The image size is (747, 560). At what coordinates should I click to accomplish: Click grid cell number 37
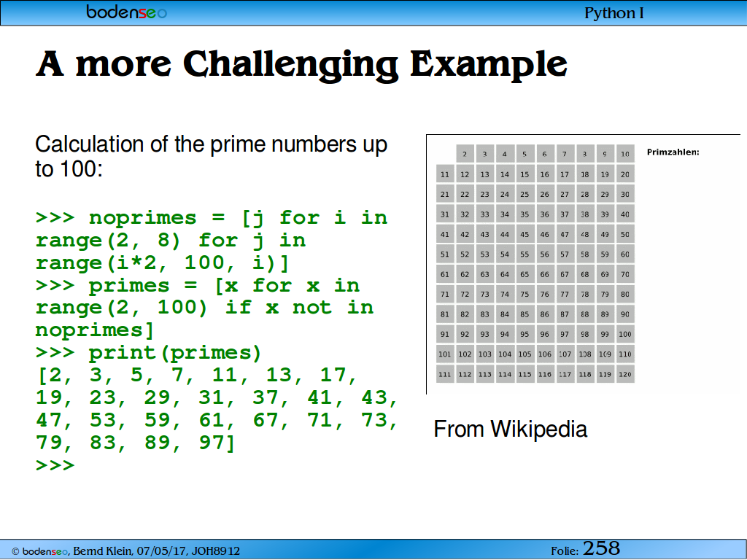click(x=565, y=214)
